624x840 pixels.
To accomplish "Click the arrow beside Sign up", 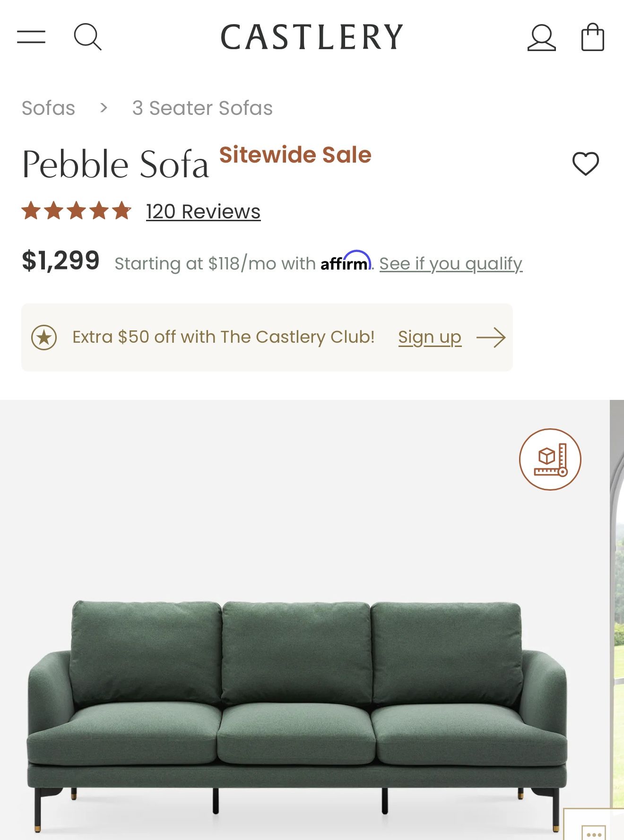I will [491, 338].
